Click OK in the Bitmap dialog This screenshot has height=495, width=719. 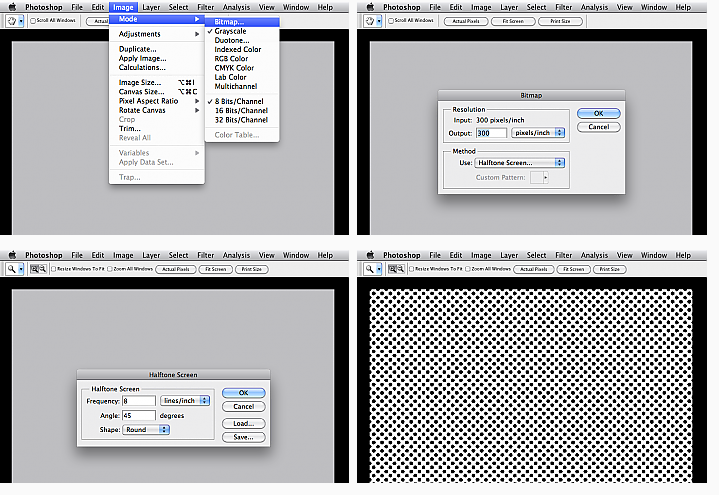pos(599,113)
